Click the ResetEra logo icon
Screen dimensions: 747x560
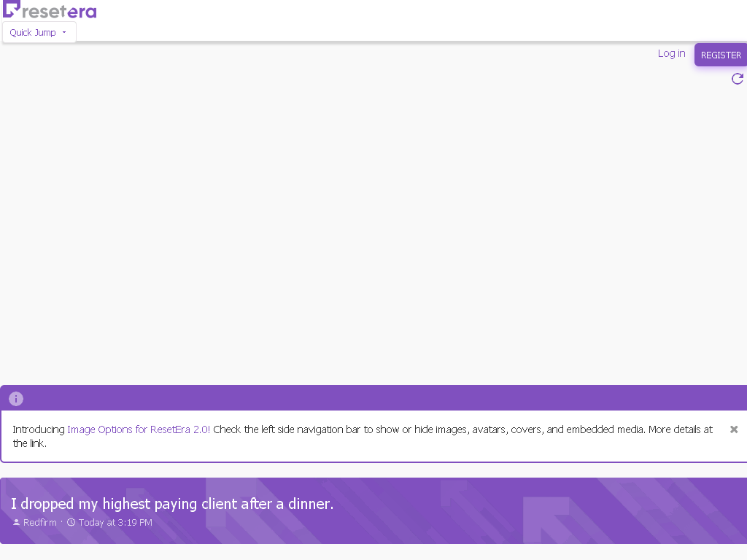pos(12,9)
